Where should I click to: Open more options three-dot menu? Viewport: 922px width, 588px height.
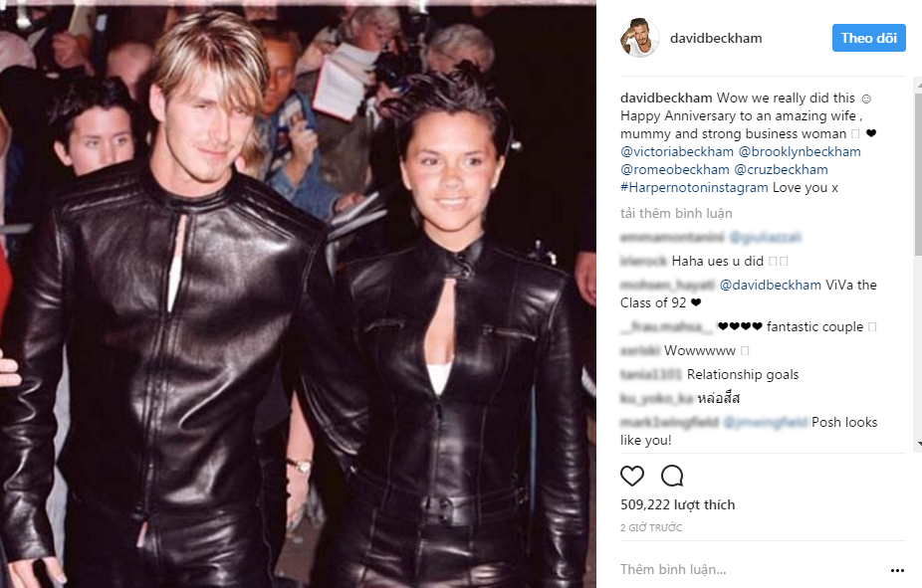pyautogui.click(x=897, y=570)
